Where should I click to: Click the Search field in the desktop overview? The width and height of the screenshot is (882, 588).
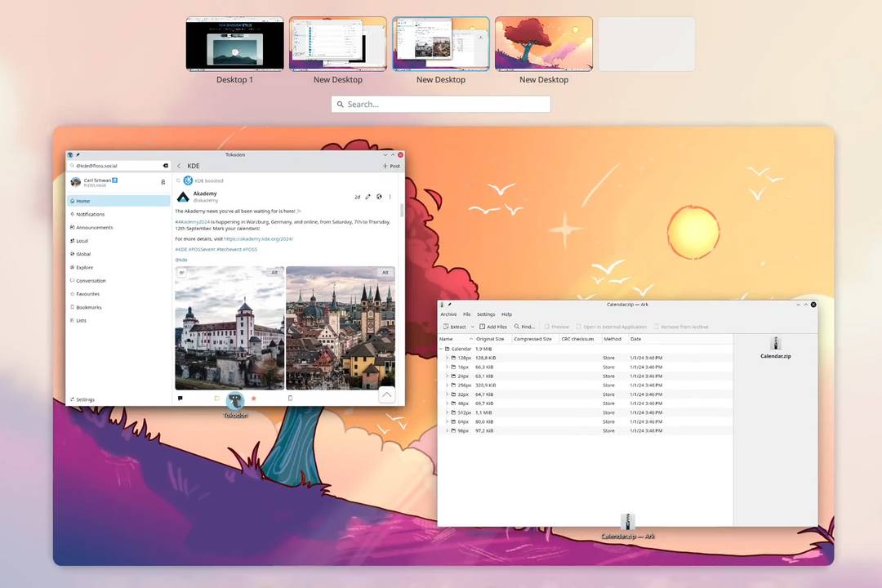pyautogui.click(x=441, y=104)
